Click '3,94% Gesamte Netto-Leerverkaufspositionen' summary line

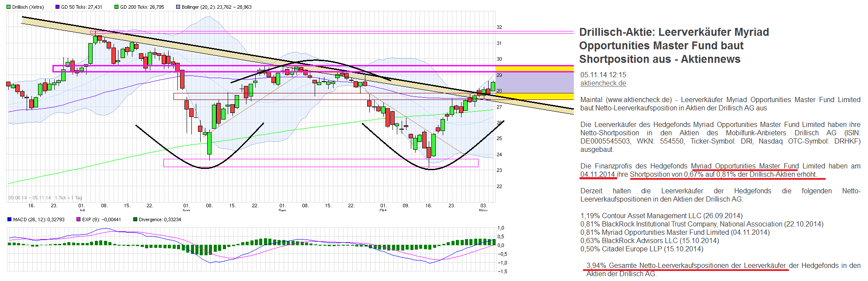pos(723,270)
